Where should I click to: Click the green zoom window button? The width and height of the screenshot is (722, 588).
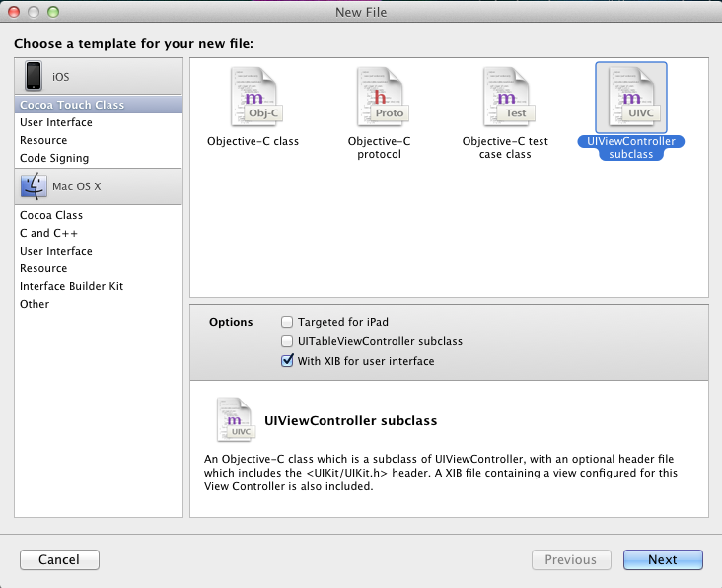pos(52,12)
